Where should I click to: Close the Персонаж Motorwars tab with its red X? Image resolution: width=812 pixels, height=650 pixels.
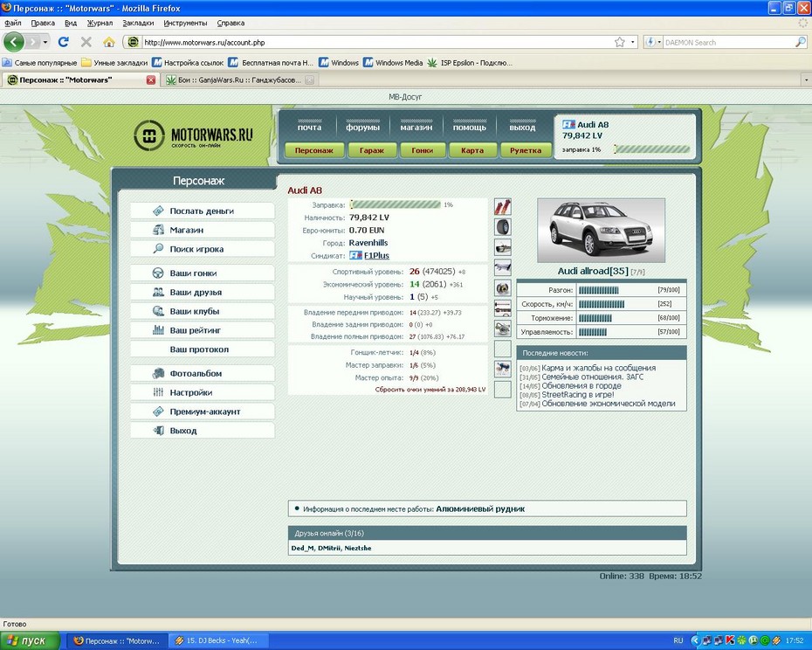click(151, 80)
